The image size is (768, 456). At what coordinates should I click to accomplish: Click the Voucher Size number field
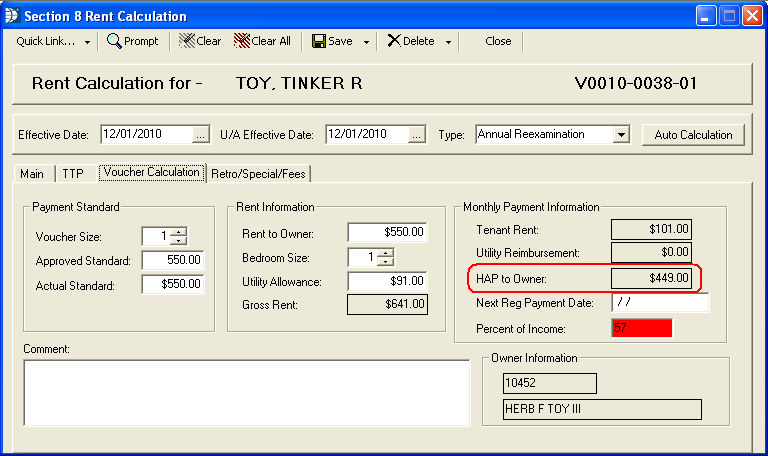tap(156, 236)
